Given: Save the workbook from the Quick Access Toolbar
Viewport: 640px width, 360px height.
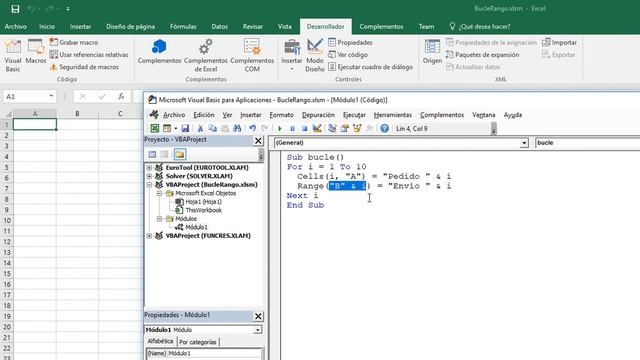Looking at the screenshot, I should click(x=15, y=9).
